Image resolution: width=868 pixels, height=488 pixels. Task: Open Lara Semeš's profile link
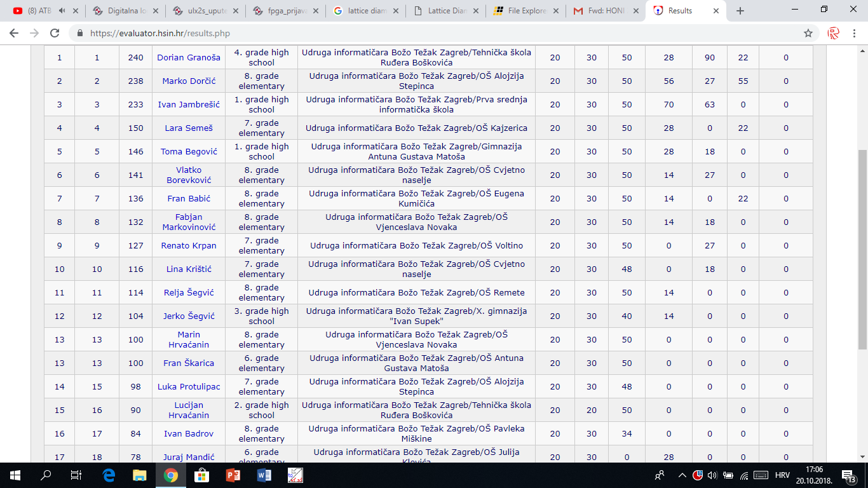point(189,128)
